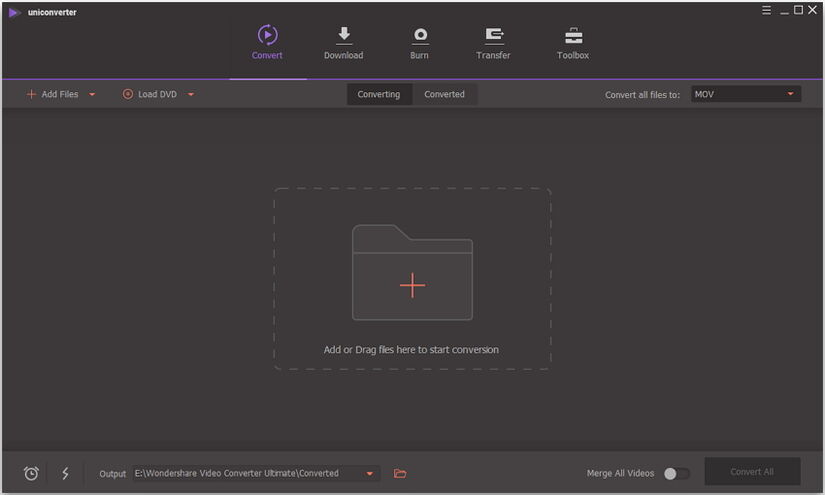
Task: Click the folder plus icon to add files
Action: point(412,272)
